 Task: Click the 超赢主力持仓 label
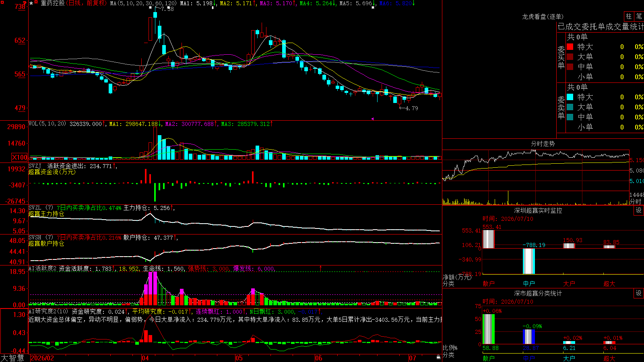pos(46,214)
